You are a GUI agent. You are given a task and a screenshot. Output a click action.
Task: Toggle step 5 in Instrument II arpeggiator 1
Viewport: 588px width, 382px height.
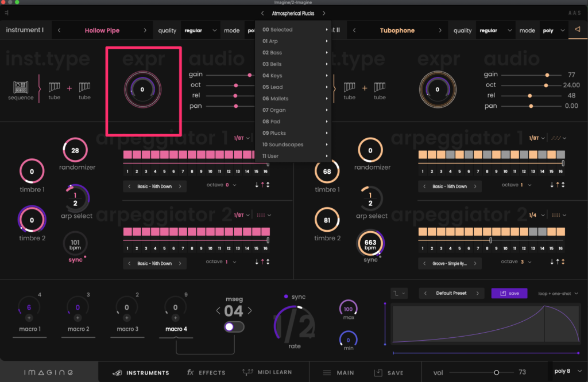pos(461,155)
